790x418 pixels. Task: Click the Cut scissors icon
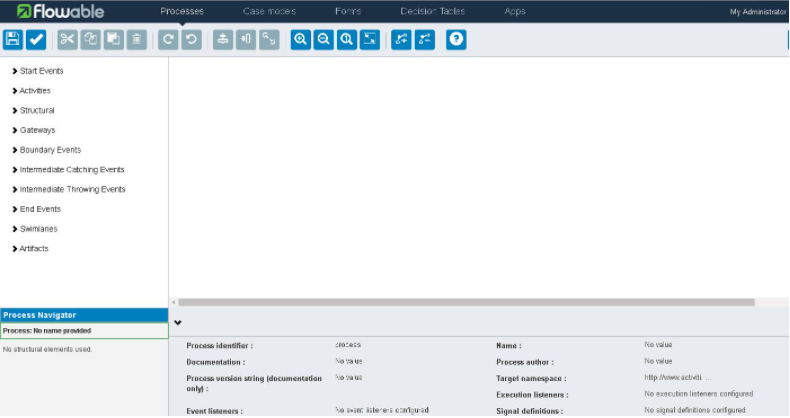coord(67,39)
